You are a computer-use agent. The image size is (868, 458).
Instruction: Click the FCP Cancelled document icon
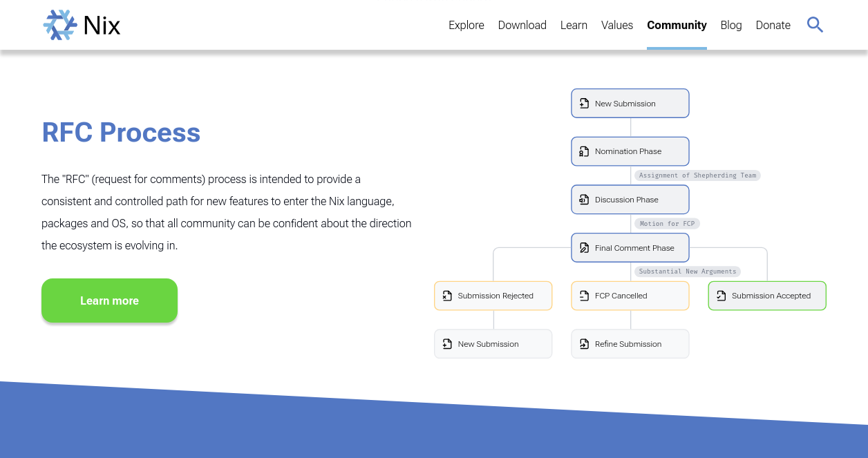tap(584, 296)
